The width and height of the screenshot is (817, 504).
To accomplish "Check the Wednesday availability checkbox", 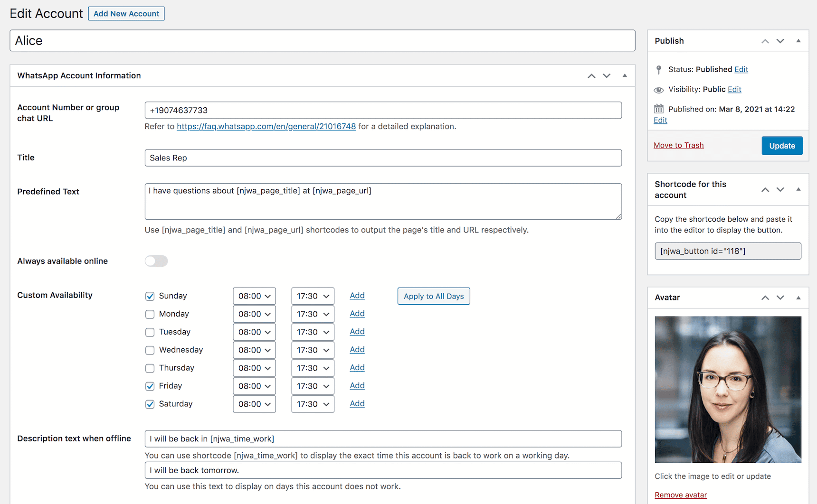I will 150,350.
